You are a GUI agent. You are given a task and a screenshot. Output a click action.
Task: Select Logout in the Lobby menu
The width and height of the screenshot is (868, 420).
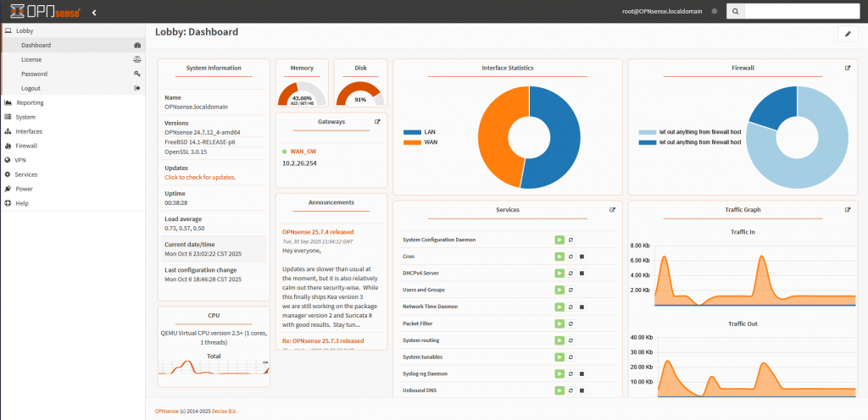(73, 88)
